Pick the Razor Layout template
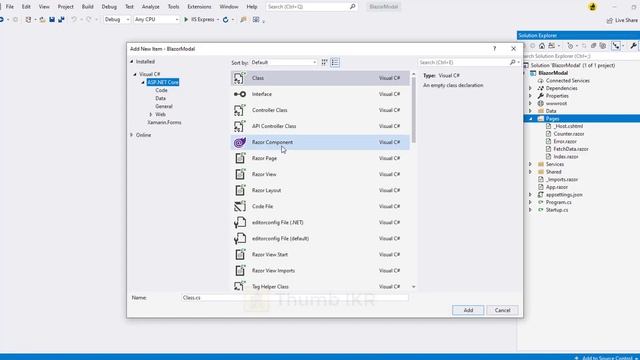The height and width of the screenshot is (360, 640). tap(320, 190)
